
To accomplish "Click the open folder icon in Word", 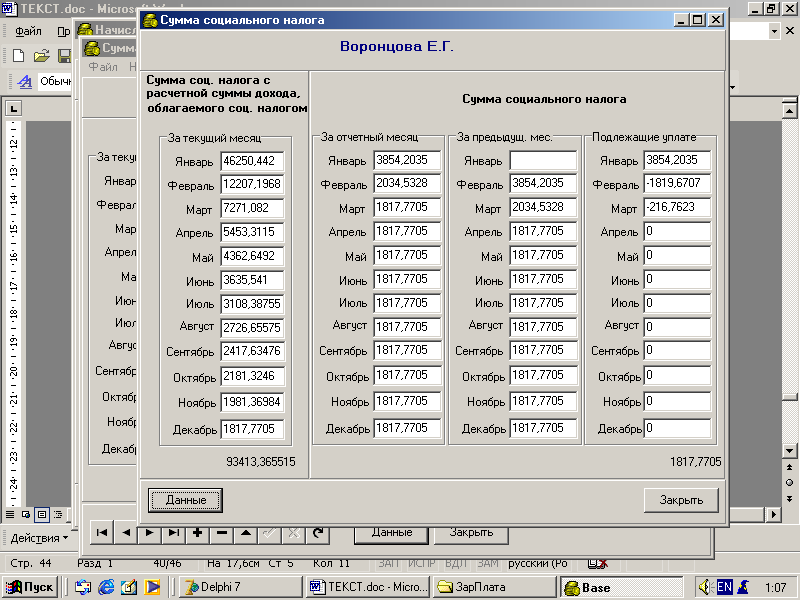I will click(41, 56).
